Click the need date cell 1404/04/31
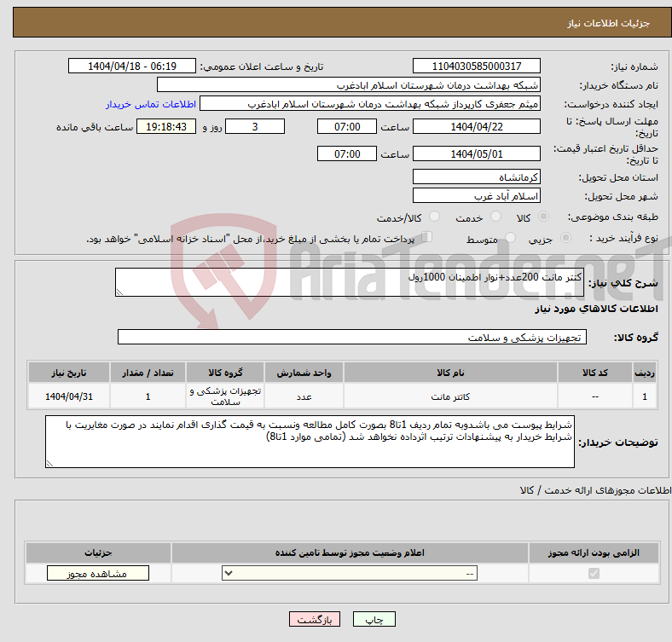 click(69, 396)
